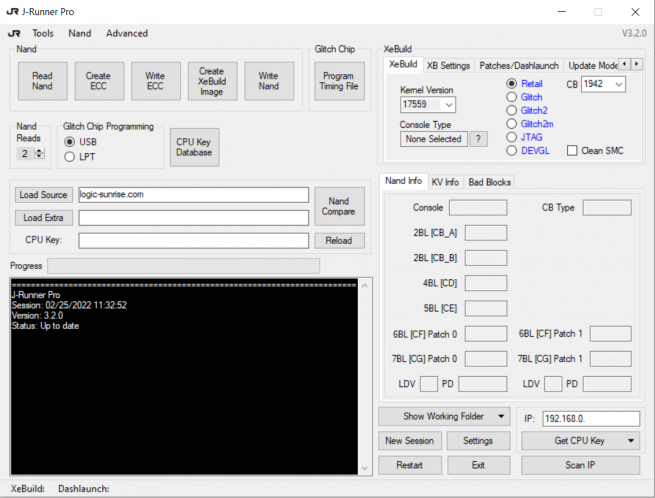
Task: Click the Exit button
Action: tap(478, 465)
